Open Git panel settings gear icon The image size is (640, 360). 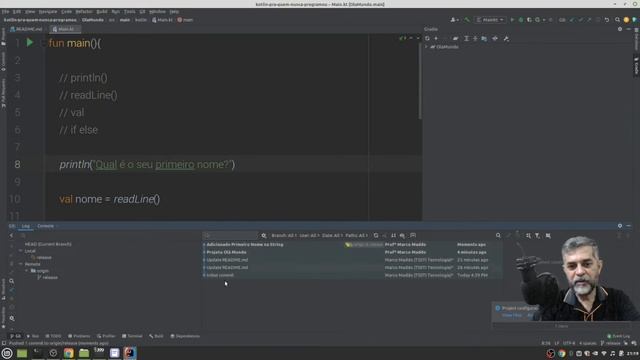(620, 226)
